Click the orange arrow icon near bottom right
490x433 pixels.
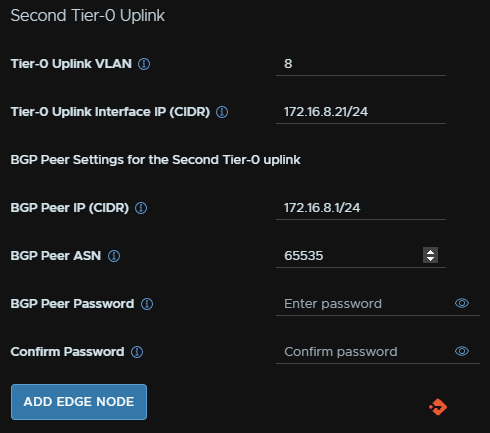coord(438,407)
